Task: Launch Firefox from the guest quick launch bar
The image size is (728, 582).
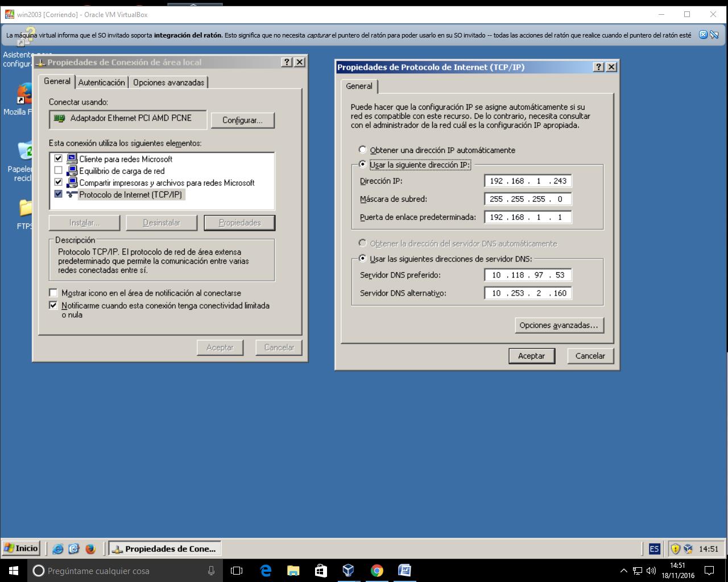Action: click(90, 549)
